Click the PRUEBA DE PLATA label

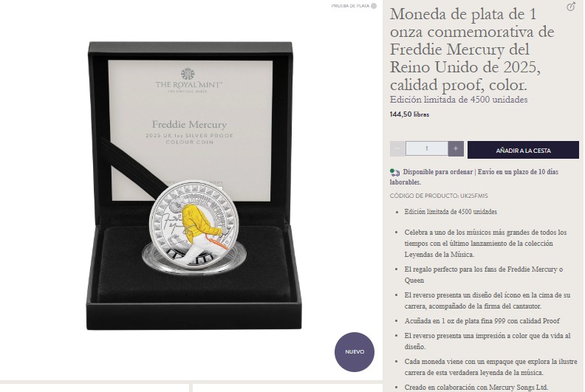(x=350, y=6)
